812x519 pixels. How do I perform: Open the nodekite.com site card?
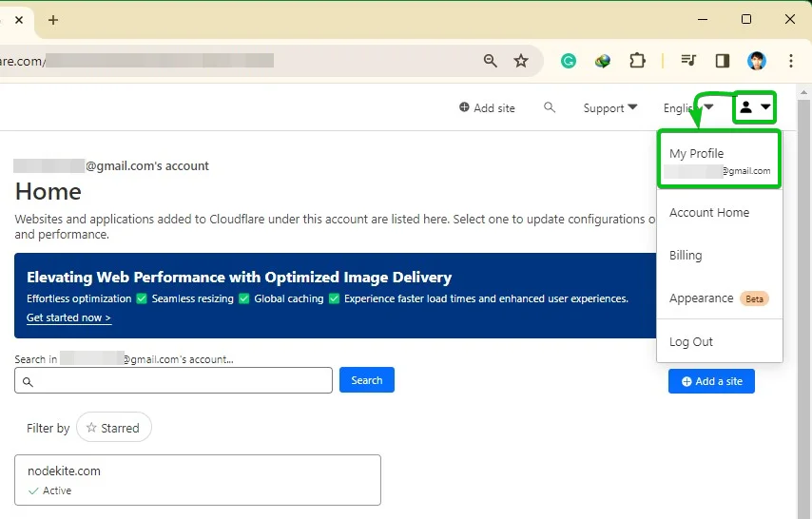(198, 480)
